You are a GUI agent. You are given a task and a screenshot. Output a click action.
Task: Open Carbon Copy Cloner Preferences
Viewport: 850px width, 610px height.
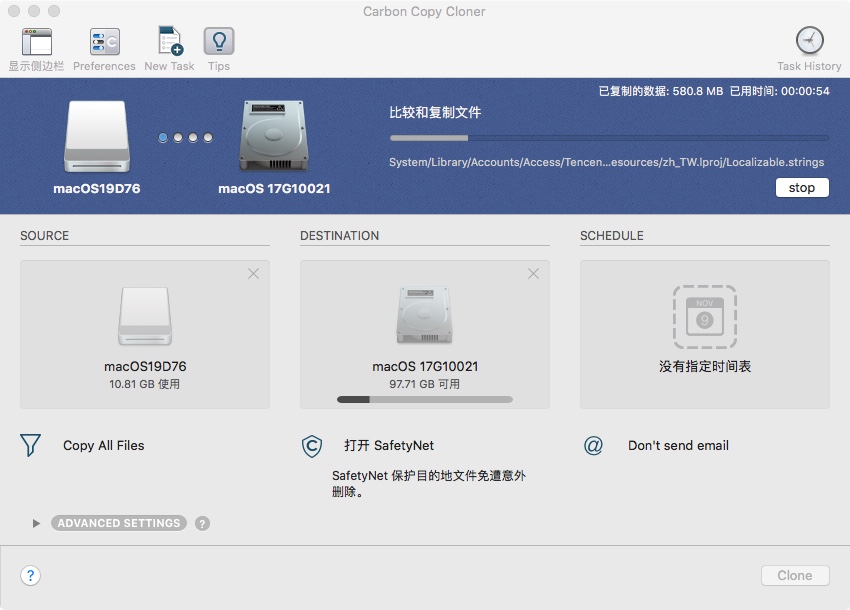click(104, 42)
